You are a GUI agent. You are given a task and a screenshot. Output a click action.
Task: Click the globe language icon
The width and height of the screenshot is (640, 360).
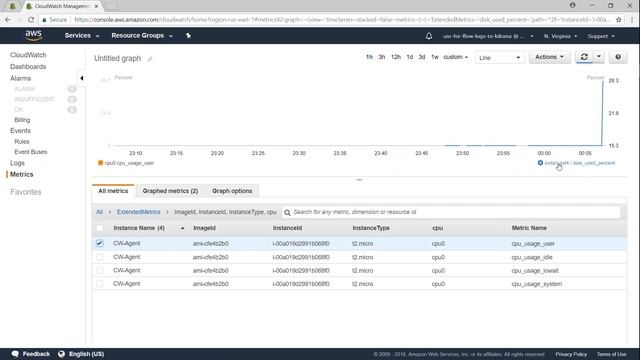click(61, 354)
